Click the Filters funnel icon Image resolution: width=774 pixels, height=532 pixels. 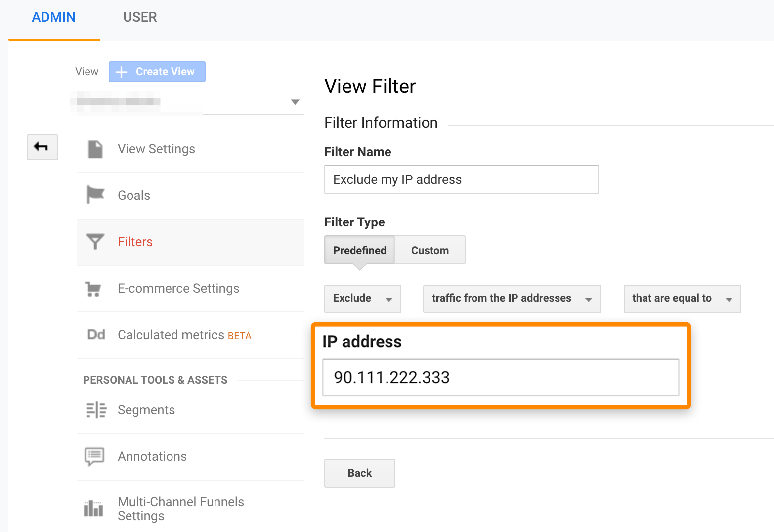(94, 241)
